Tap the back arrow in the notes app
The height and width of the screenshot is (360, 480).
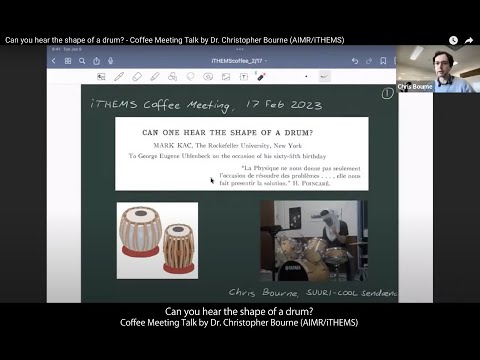pos(54,61)
